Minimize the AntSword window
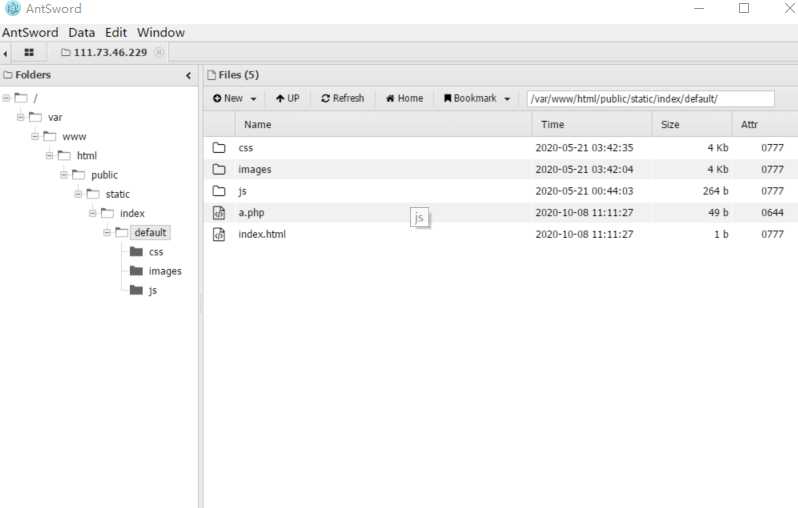 [x=699, y=8]
